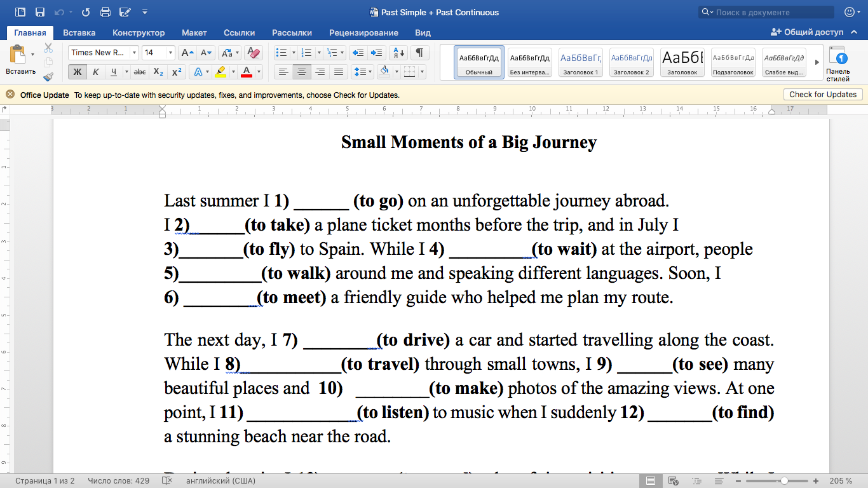868x488 pixels.
Task: Apply superscript formatting
Action: tap(177, 72)
